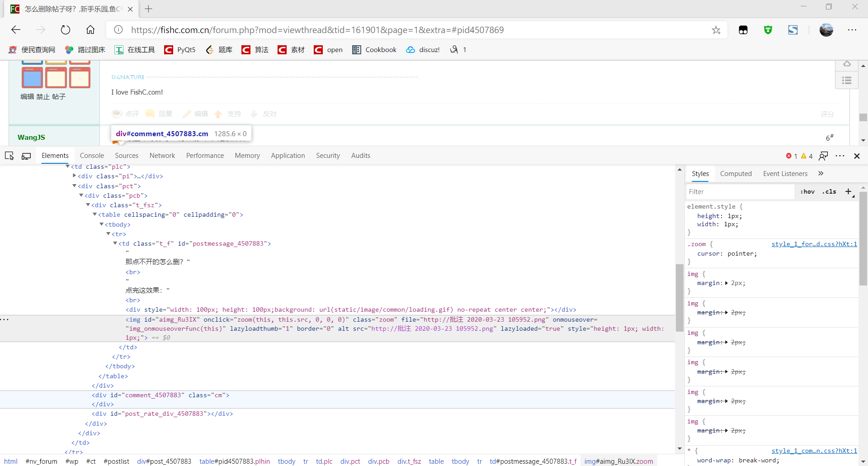Close the DevTools panel
Viewport: 868px width, 466px height.
[857, 156]
